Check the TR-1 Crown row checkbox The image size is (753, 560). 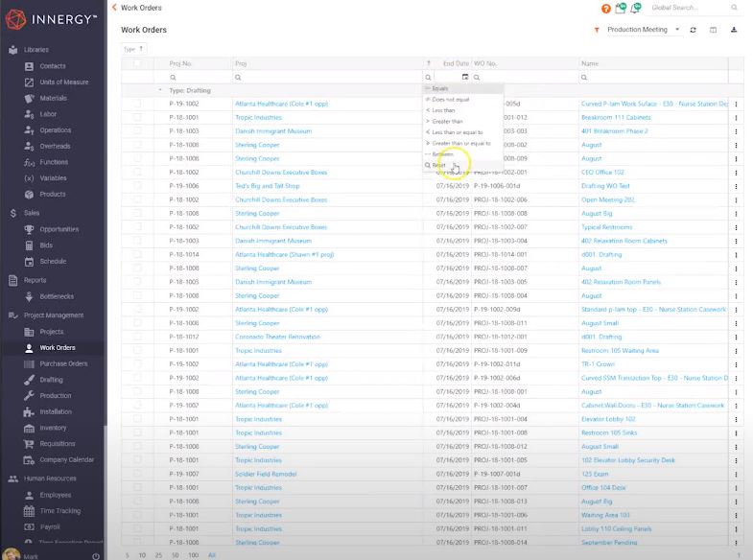point(137,364)
